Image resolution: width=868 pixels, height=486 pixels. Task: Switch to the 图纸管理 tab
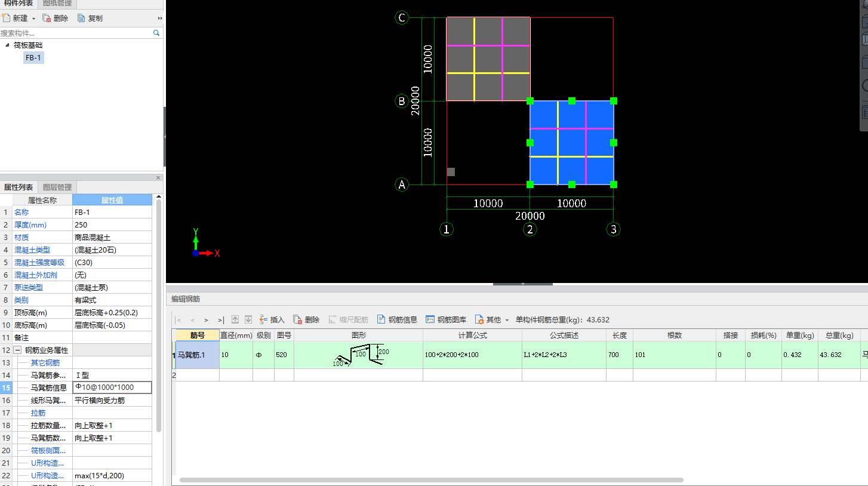[x=57, y=4]
